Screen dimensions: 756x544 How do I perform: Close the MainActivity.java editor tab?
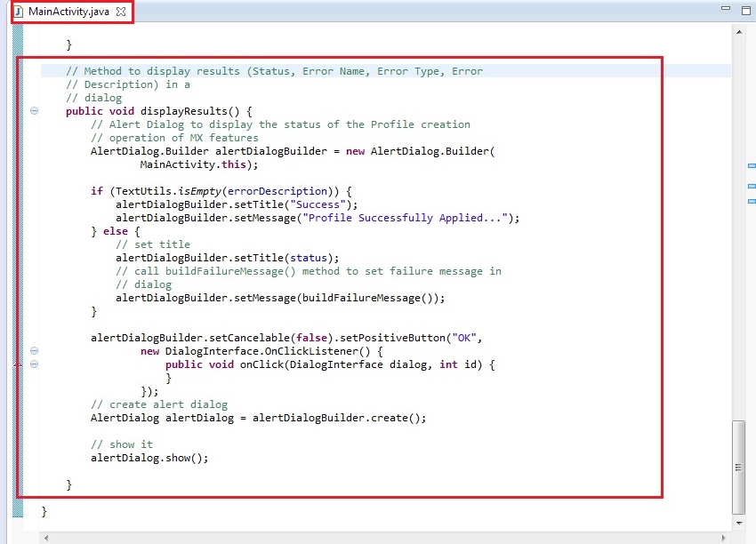point(121,12)
